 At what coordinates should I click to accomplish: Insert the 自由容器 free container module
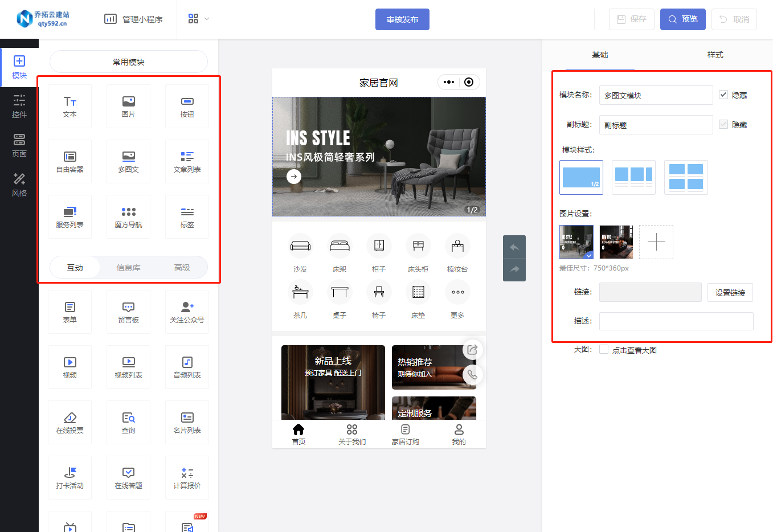tap(69, 162)
